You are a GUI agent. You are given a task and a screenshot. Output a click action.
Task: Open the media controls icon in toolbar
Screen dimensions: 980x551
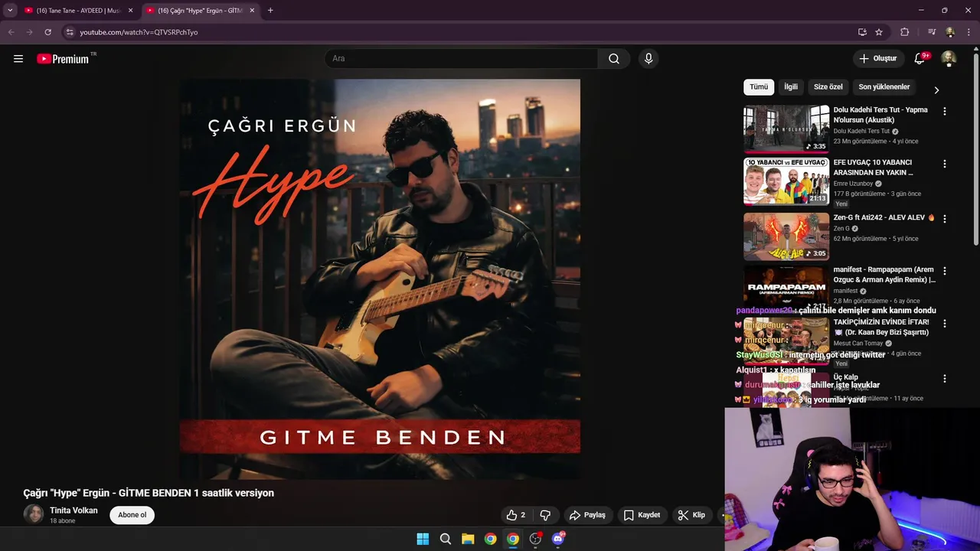(x=932, y=32)
